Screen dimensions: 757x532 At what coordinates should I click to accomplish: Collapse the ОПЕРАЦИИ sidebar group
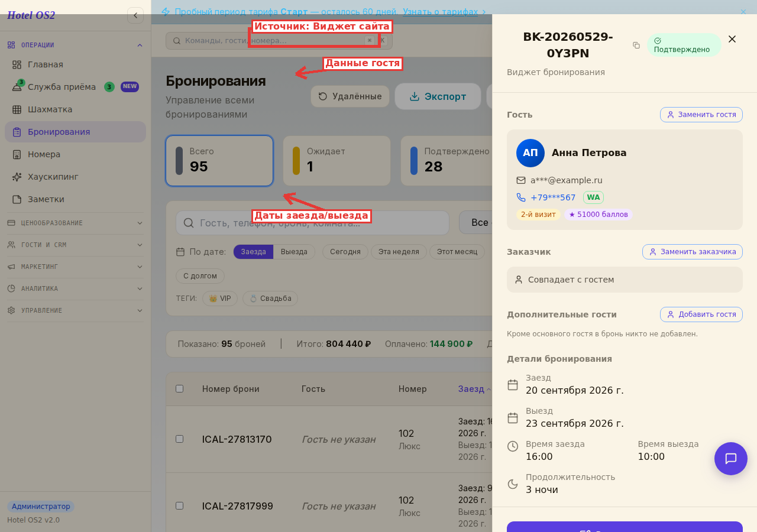point(75,45)
